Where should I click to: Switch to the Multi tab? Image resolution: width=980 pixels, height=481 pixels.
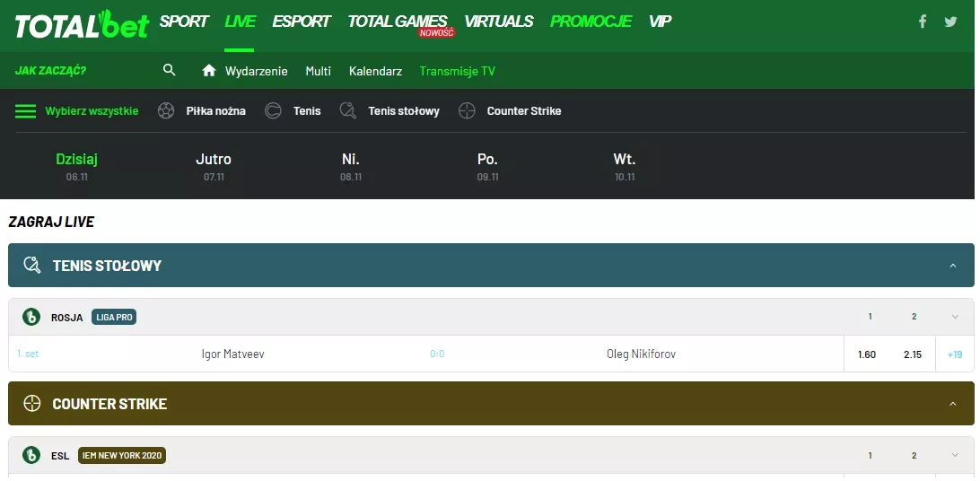pyautogui.click(x=318, y=71)
